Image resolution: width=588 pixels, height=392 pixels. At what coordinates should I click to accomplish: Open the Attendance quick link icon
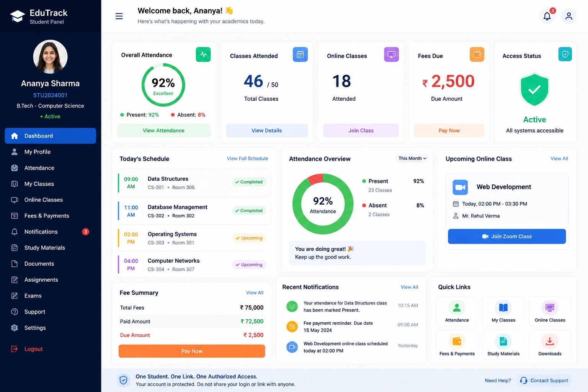[x=457, y=307]
